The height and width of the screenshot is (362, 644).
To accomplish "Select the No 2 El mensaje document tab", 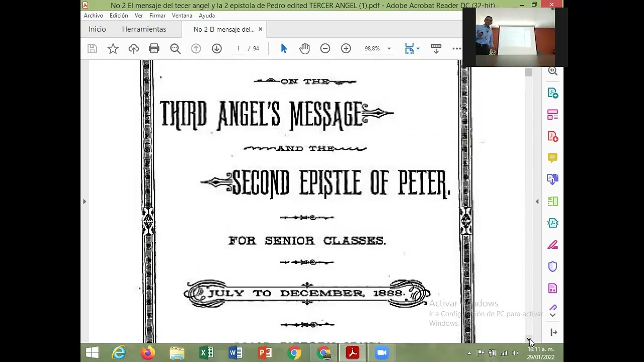I will [x=224, y=29].
